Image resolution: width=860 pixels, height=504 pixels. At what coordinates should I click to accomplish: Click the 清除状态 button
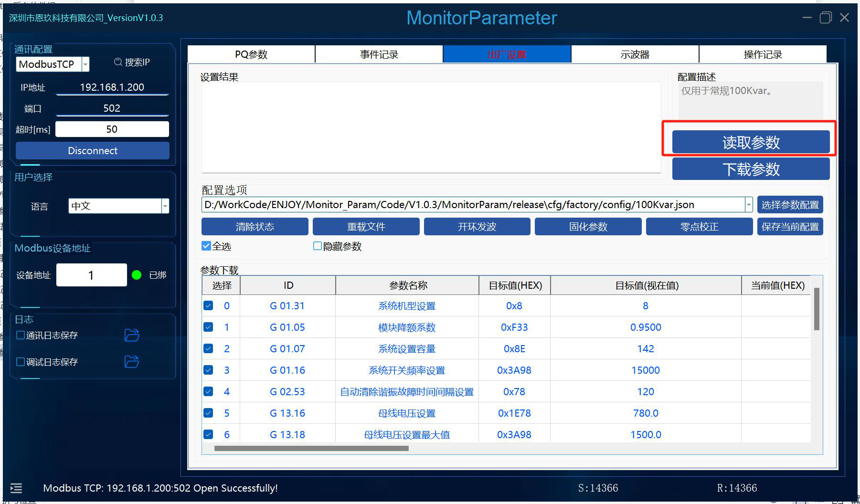255,227
